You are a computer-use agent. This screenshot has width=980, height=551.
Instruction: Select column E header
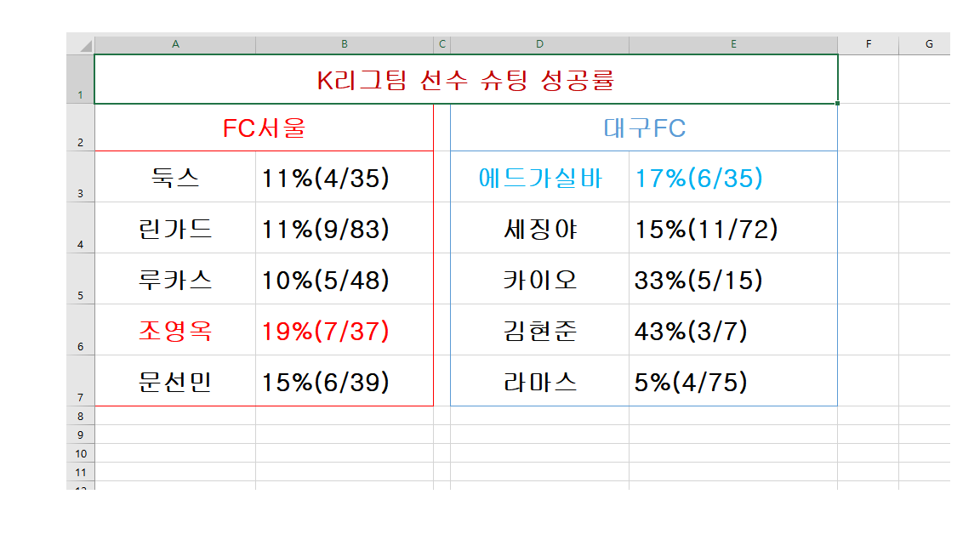(733, 44)
